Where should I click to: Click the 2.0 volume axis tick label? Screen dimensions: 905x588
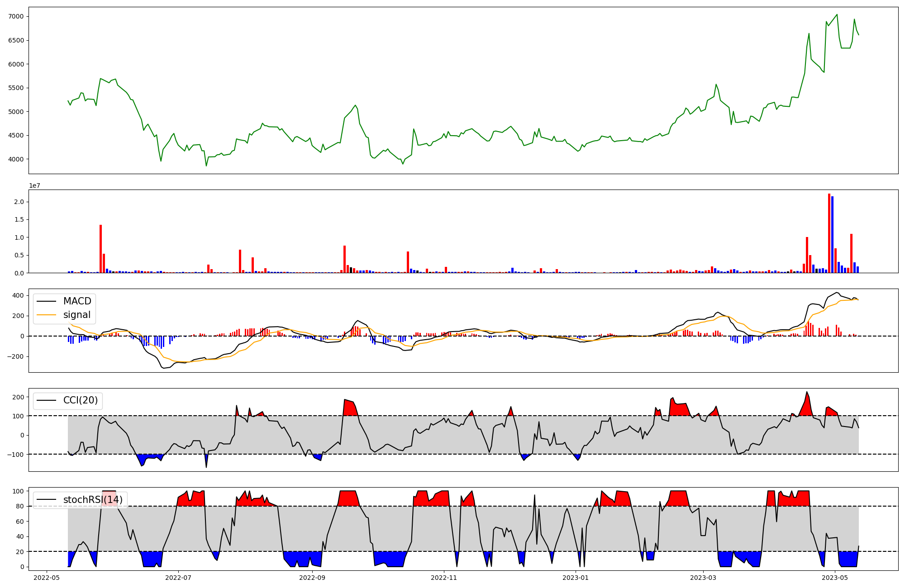19,202
